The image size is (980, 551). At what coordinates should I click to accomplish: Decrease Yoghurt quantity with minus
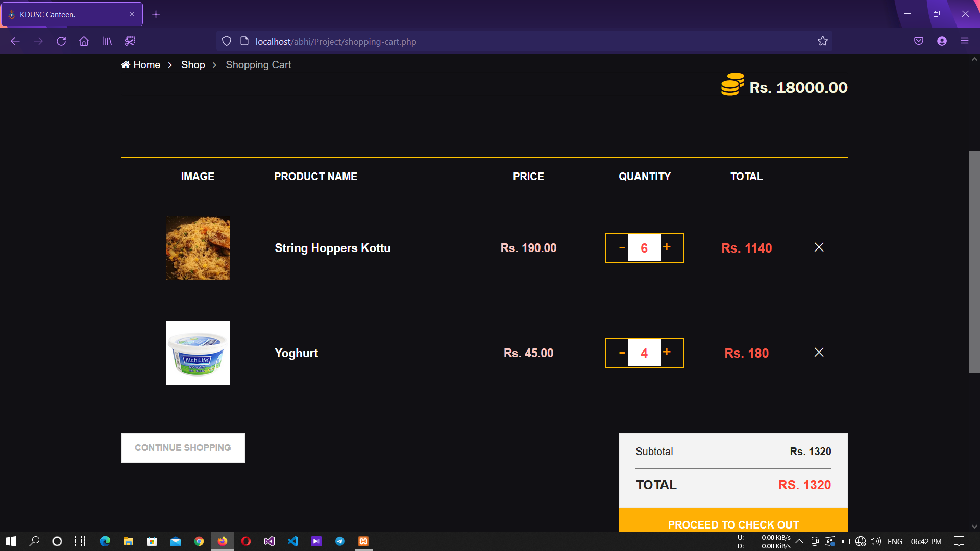coord(622,353)
